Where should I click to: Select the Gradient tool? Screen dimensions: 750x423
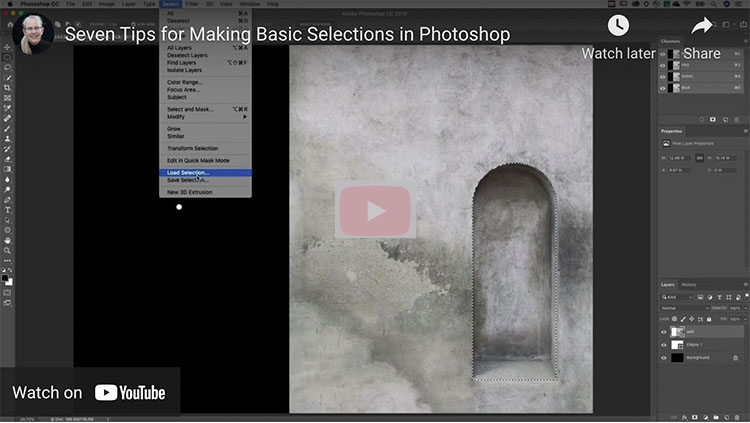click(x=7, y=169)
